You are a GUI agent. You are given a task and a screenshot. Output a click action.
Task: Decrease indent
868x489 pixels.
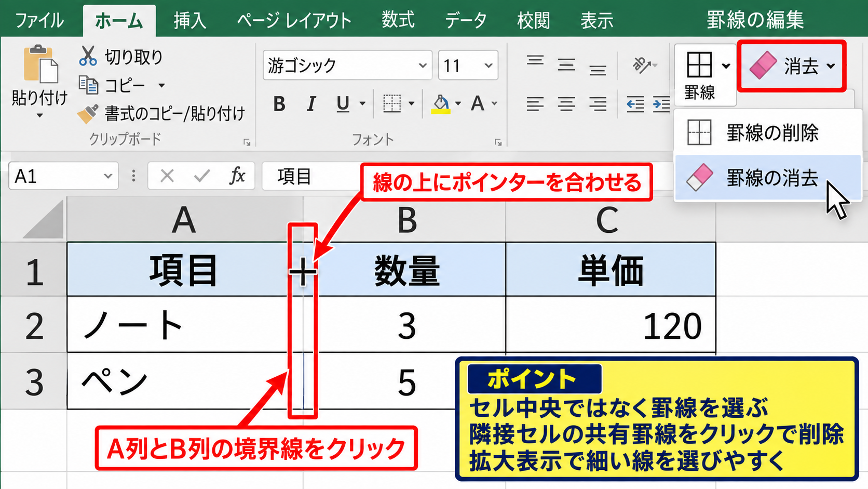[635, 104]
